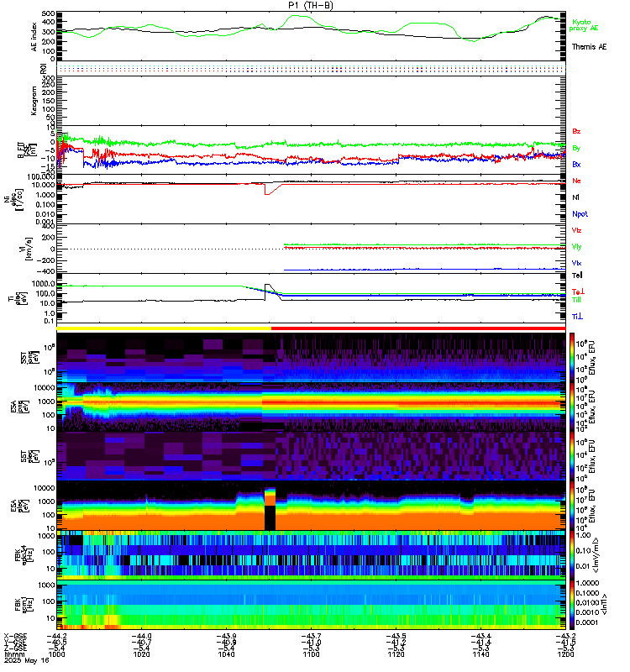Viewport: 630px width, 672px height.
Task: Click the blue "Vix" velocity legend label
Action: pyautogui.click(x=576, y=263)
